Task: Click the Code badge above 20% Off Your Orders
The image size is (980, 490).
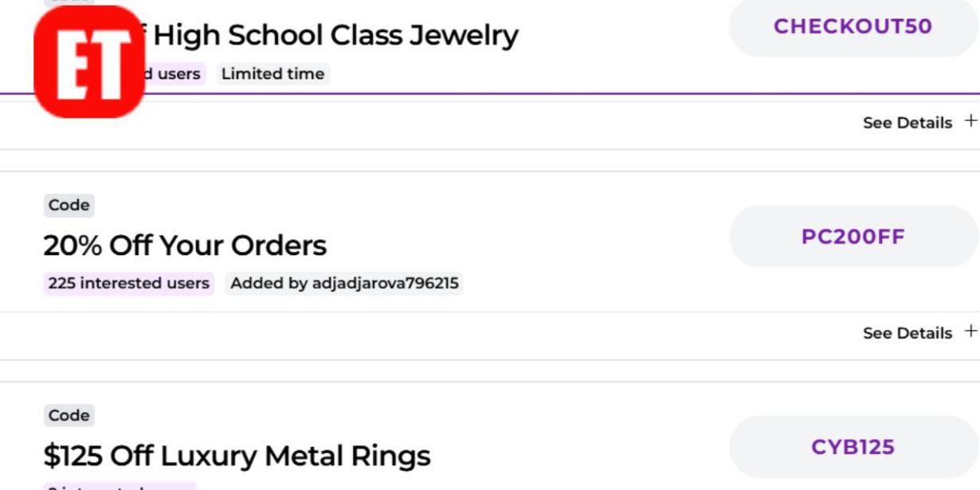Action: [x=69, y=205]
